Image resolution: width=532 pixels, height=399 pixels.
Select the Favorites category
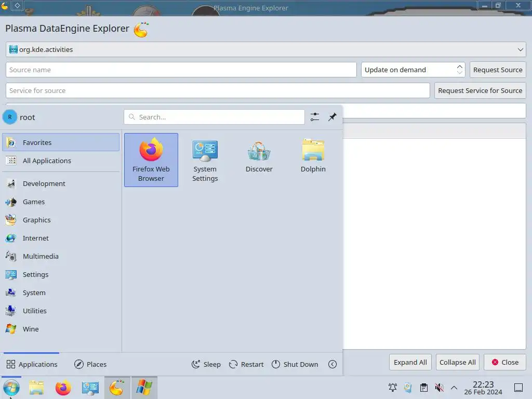(x=61, y=142)
